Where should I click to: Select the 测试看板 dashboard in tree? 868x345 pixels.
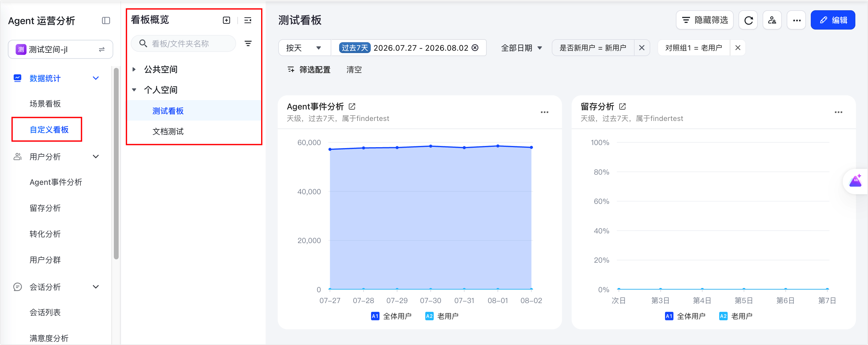click(194, 111)
